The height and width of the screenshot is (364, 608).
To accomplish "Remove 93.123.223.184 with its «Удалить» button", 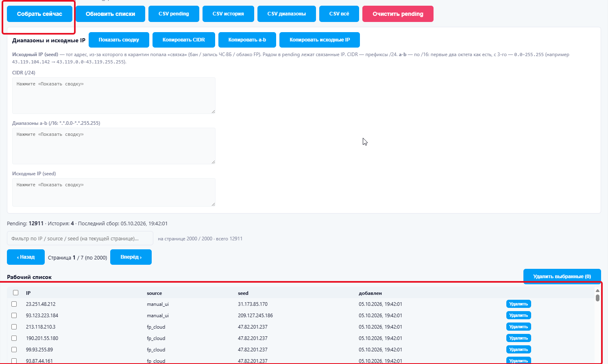I will tap(519, 315).
